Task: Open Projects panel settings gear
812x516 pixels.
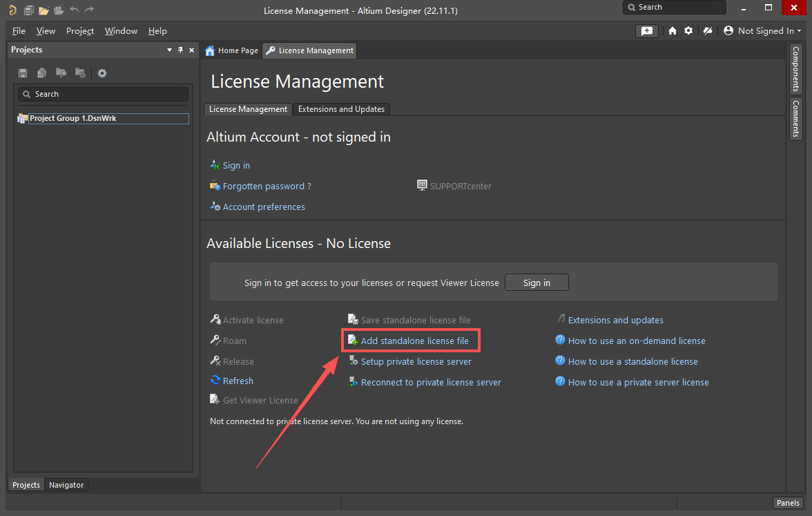Action: (x=102, y=73)
